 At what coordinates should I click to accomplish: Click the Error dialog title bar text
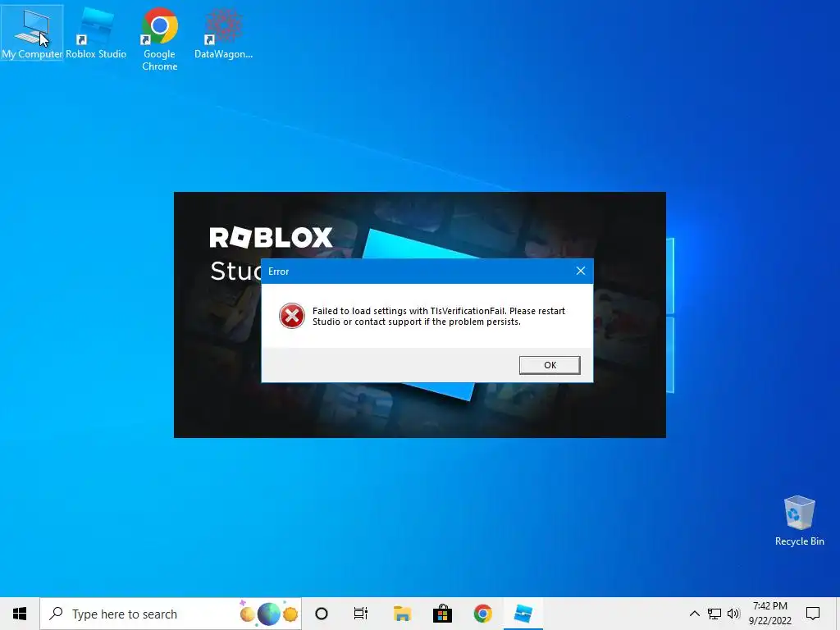tap(279, 272)
